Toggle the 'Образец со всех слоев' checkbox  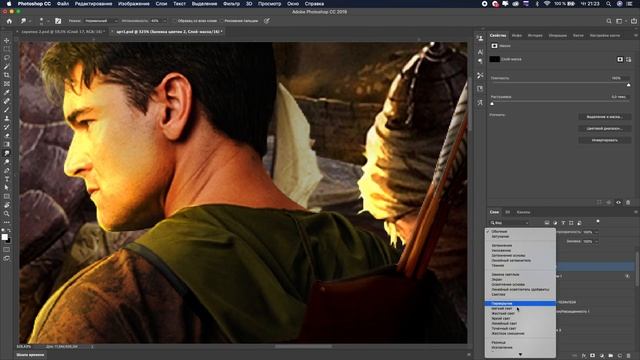pyautogui.click(x=175, y=21)
